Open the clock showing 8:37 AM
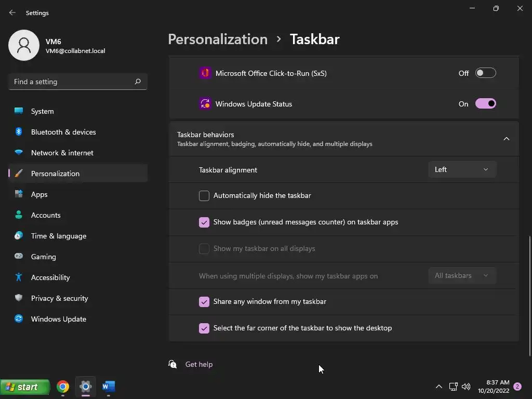 pyautogui.click(x=494, y=387)
